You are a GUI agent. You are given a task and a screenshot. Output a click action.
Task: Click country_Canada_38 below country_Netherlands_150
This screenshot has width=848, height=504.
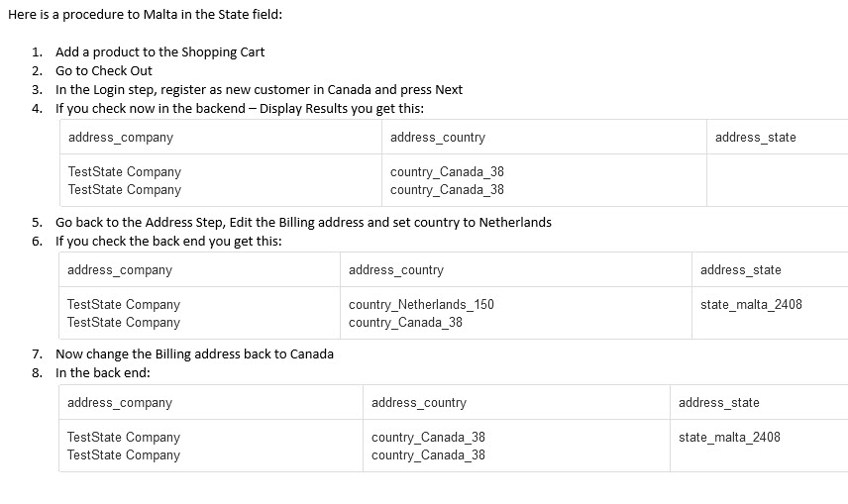pos(405,323)
